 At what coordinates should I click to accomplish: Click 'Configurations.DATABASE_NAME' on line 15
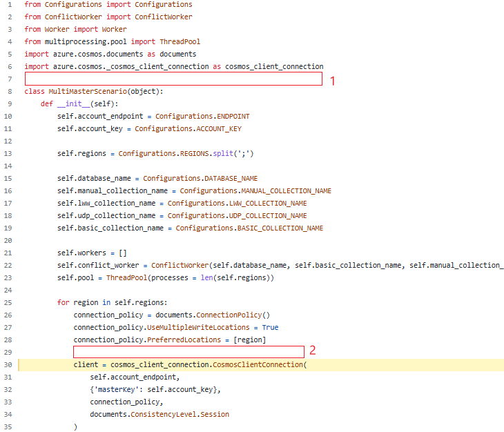(200, 178)
